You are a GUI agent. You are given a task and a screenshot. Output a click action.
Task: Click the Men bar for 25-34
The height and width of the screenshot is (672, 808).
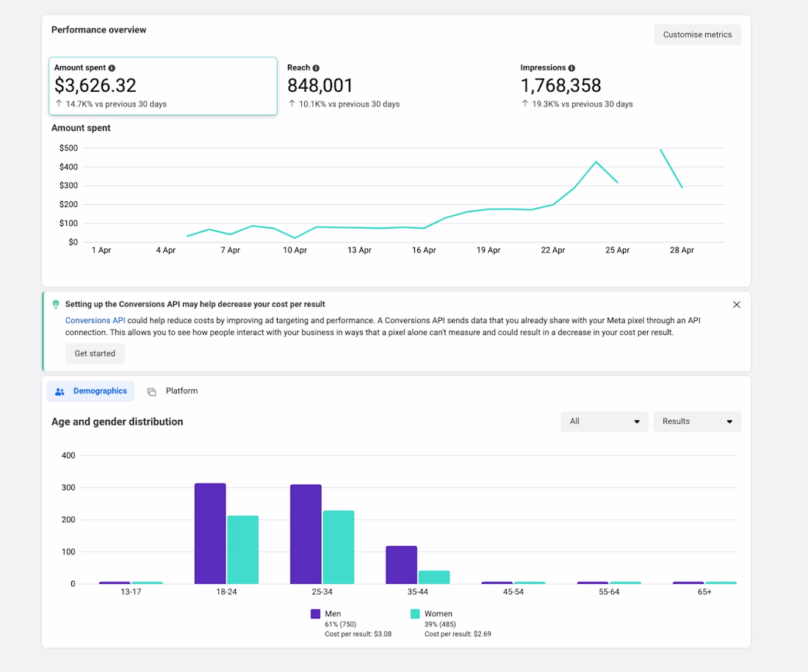tap(306, 535)
